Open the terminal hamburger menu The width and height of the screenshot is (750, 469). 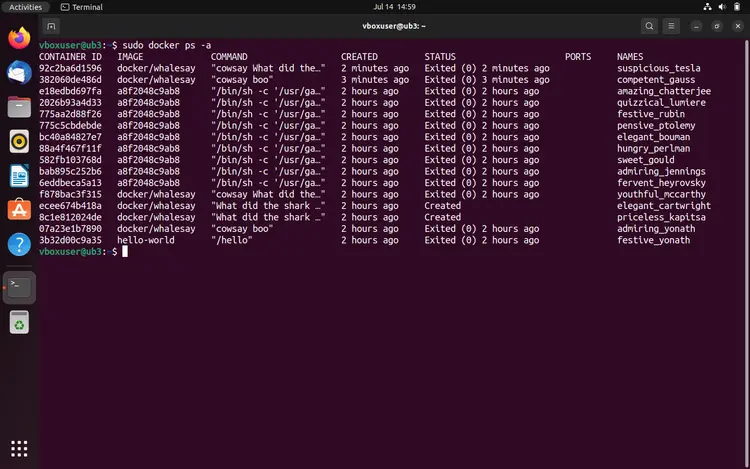[x=671, y=26]
